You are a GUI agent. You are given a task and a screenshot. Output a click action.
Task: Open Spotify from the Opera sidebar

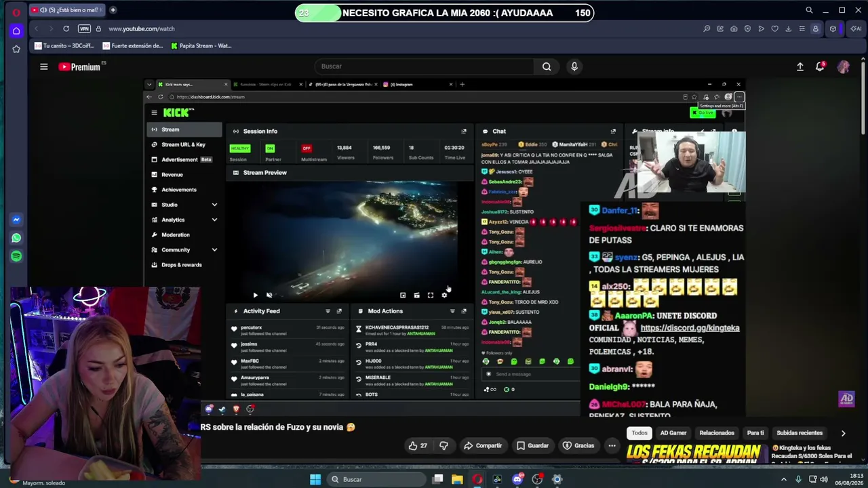pyautogui.click(x=16, y=256)
